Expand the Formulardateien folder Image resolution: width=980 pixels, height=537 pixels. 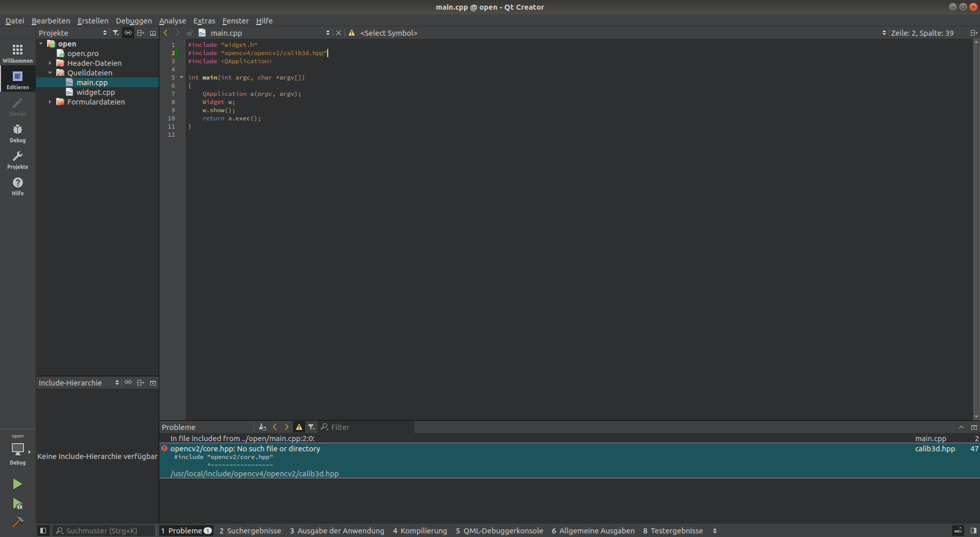click(x=50, y=102)
